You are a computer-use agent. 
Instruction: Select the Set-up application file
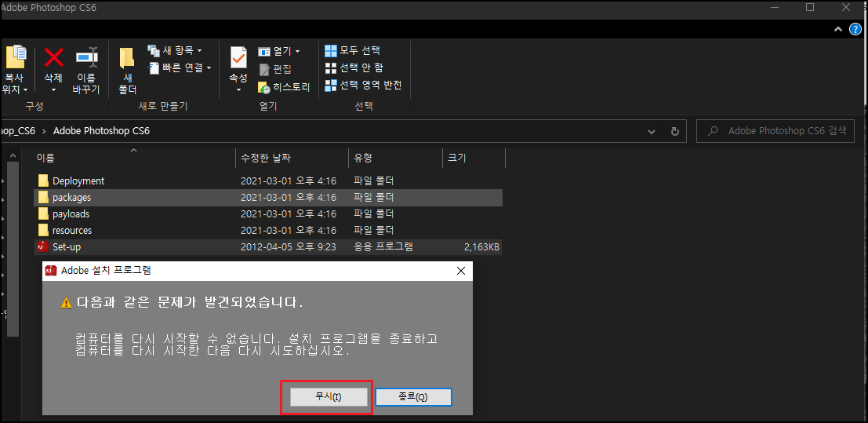(x=268, y=246)
